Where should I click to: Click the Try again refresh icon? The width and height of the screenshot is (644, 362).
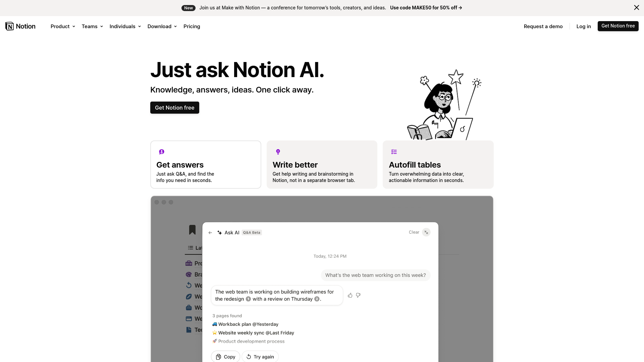pyautogui.click(x=249, y=357)
